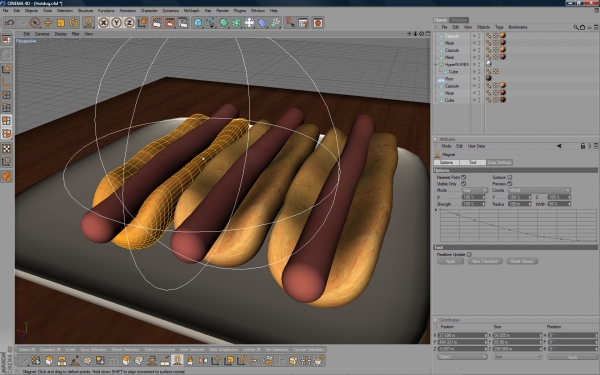
Task: Click the New Transform button
Action: tap(485, 261)
